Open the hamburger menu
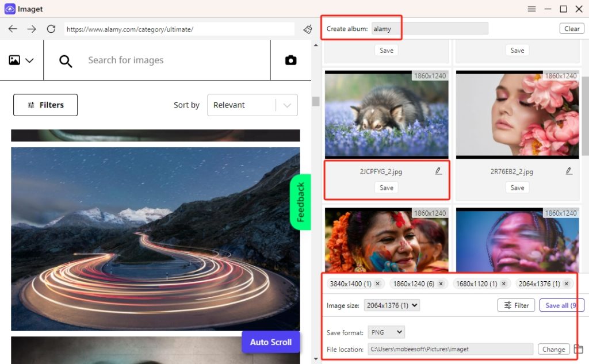Viewport: 589px width, 364px height. click(532, 9)
